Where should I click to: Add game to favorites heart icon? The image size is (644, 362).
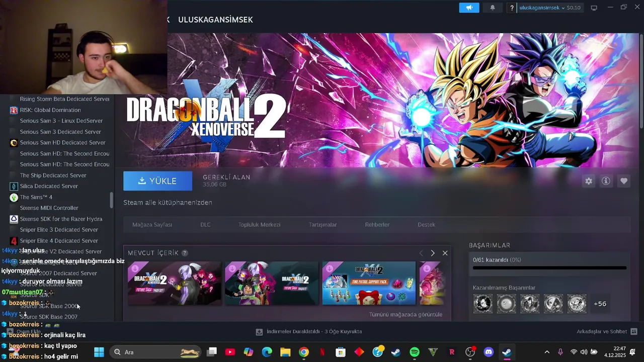click(624, 181)
